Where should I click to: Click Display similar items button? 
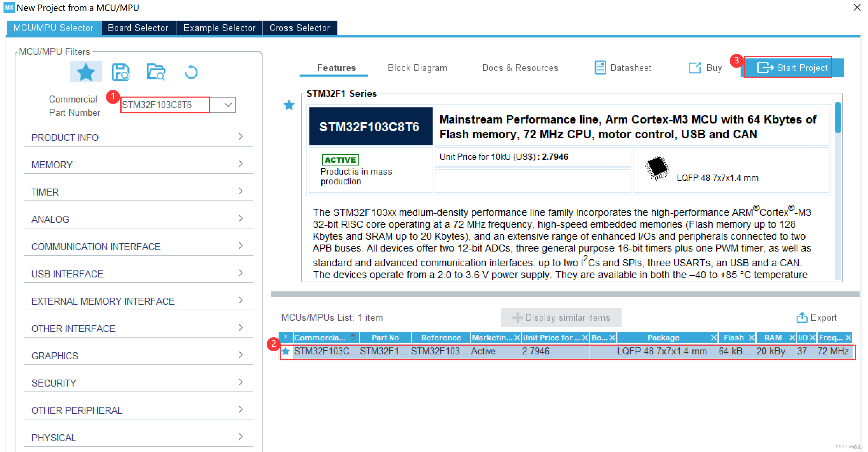(x=561, y=317)
